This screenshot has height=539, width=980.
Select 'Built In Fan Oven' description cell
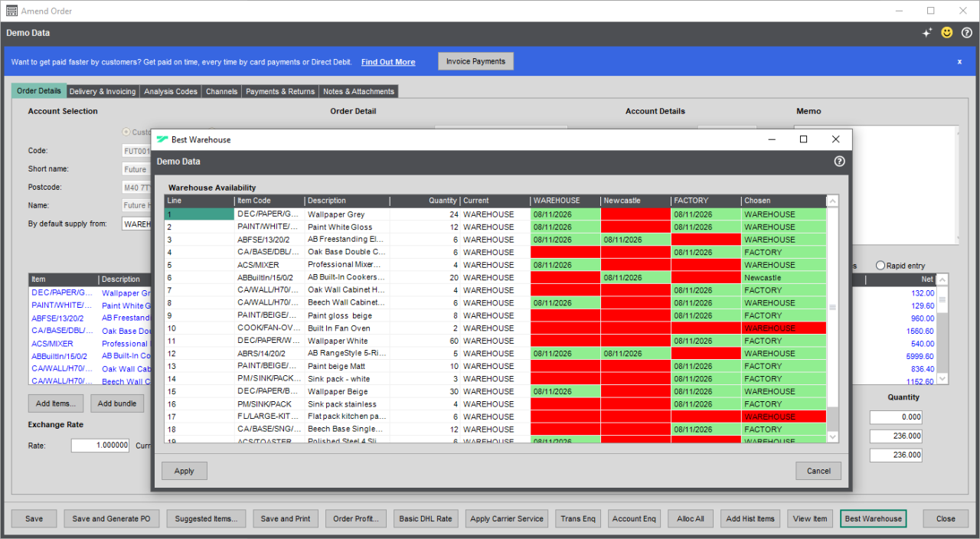[x=348, y=328]
